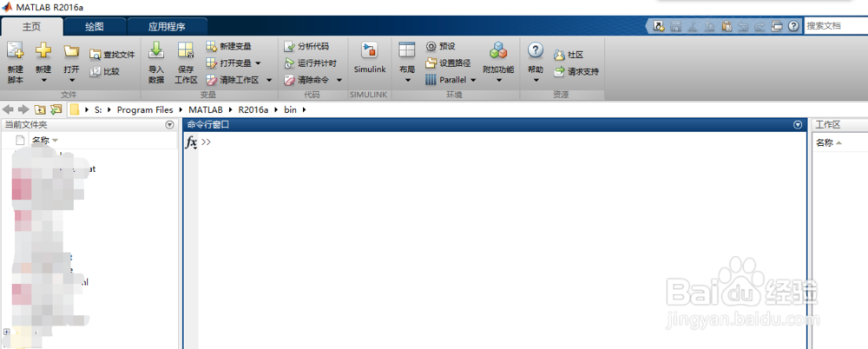Expand the tree plus at file list bottom

(7, 332)
